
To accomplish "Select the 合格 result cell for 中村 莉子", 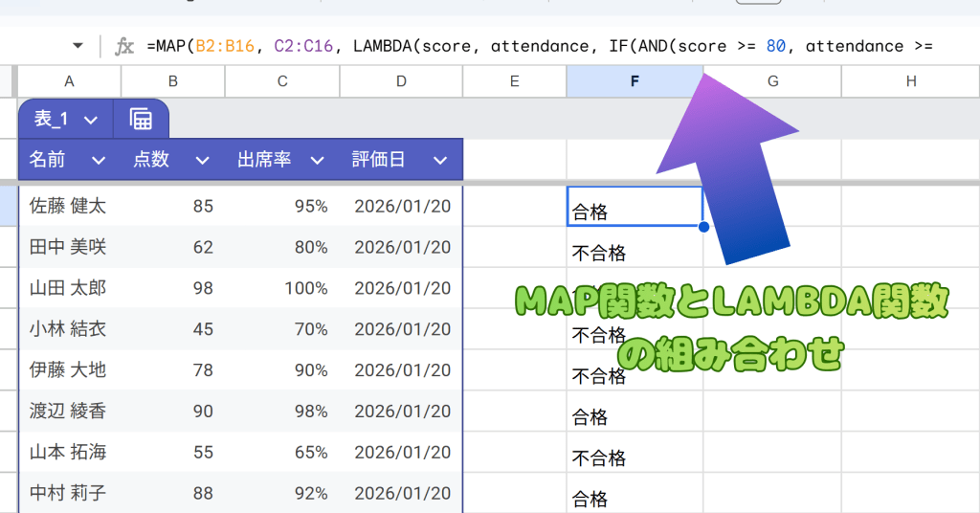I will [x=635, y=493].
